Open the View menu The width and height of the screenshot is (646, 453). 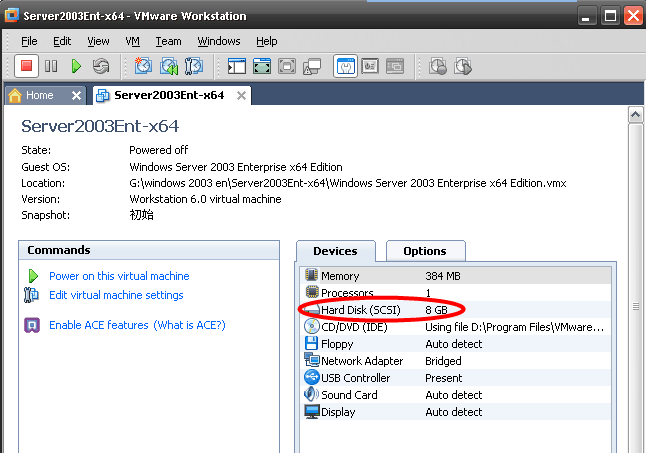[98, 41]
